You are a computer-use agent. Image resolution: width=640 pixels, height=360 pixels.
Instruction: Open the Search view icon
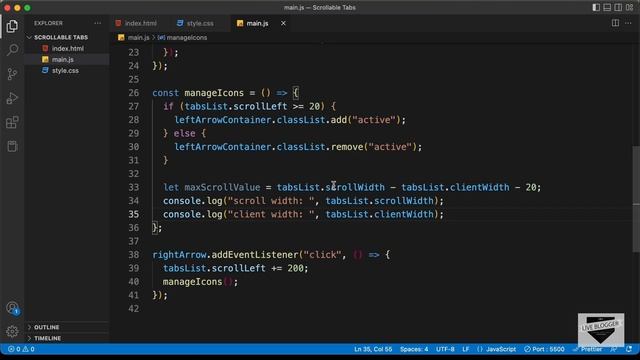coord(12,50)
